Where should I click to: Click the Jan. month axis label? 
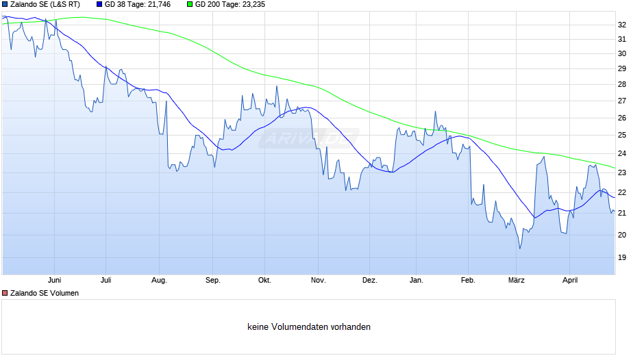(x=416, y=280)
